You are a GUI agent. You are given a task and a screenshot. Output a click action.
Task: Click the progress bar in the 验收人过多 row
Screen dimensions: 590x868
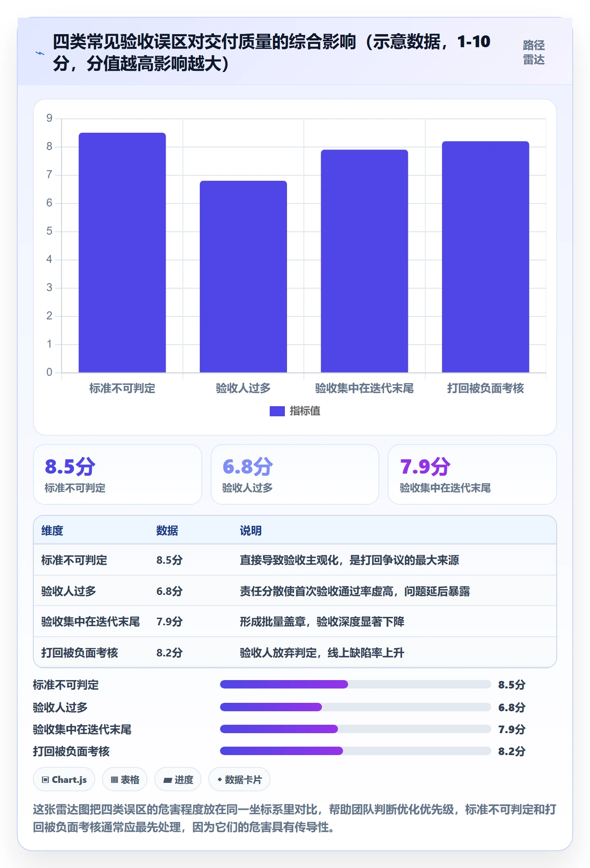pos(355,707)
